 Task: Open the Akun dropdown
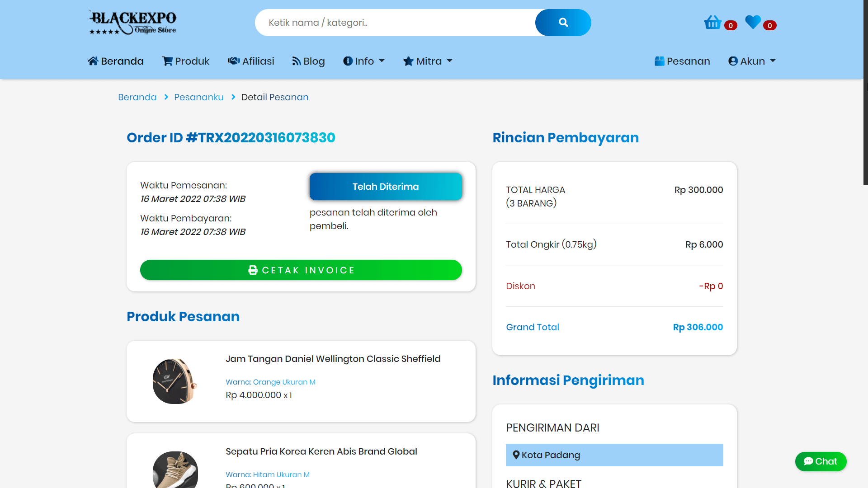point(751,61)
